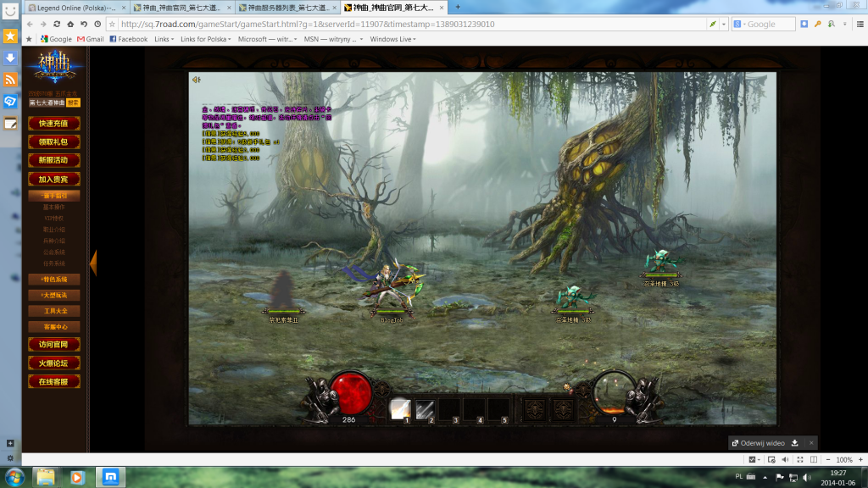The image size is (868, 488).
Task: Click the 加入贵宾 sidebar button
Action: [x=53, y=180]
